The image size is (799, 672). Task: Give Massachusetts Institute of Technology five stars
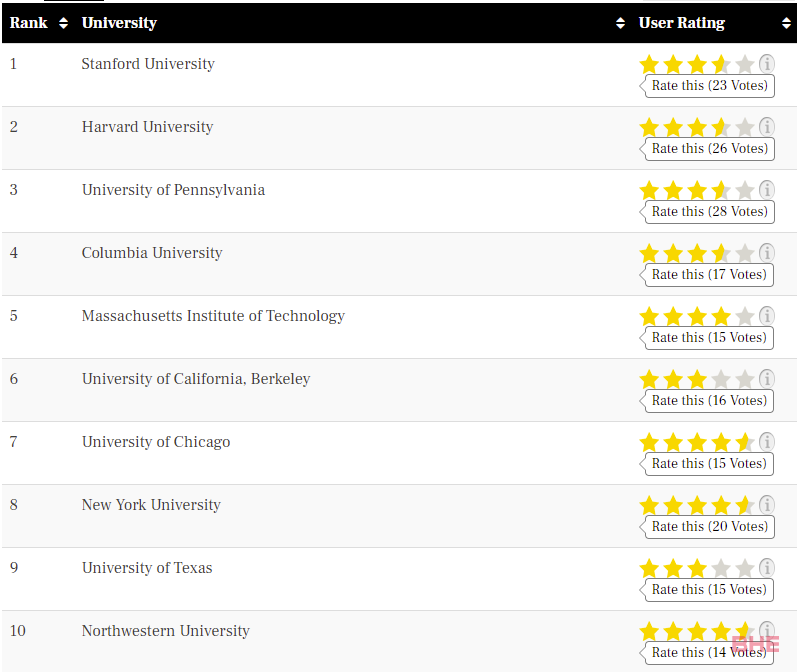click(745, 316)
